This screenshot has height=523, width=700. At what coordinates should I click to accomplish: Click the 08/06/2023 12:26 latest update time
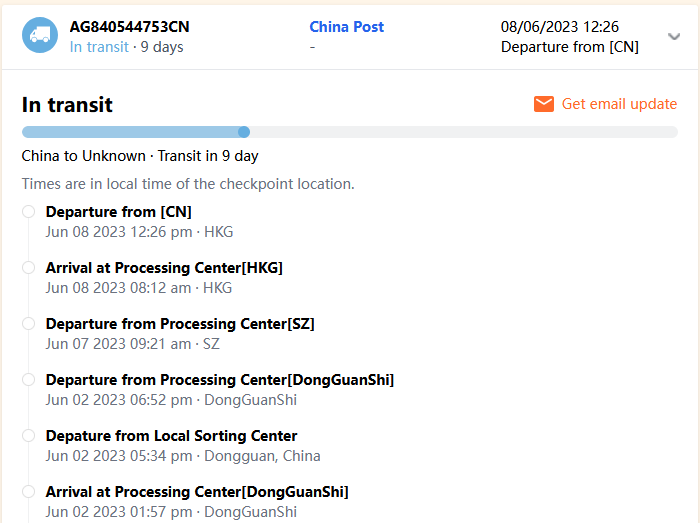click(559, 27)
